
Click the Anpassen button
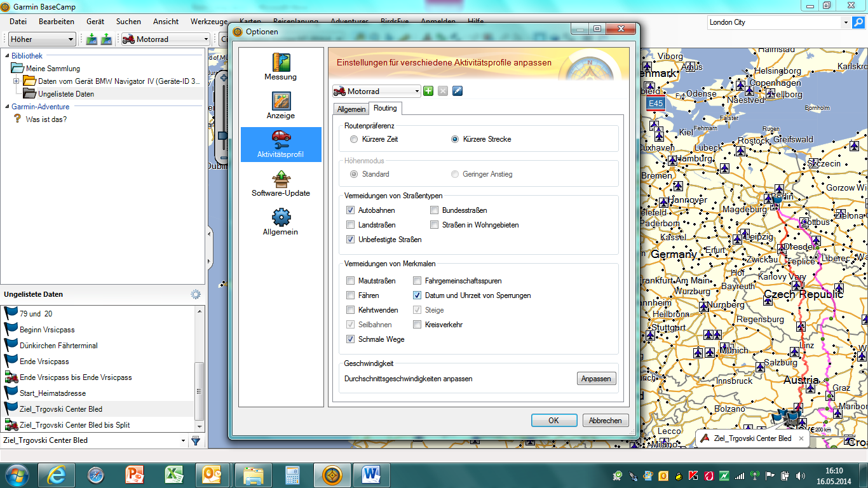pos(596,379)
